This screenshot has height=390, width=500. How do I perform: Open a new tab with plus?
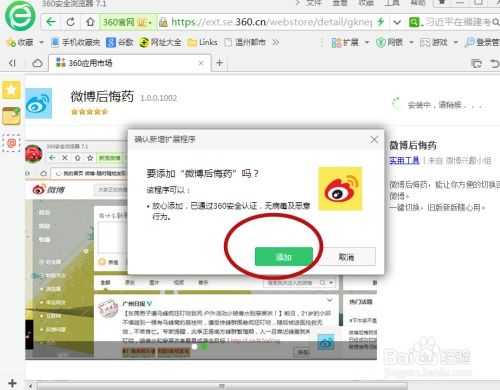pos(220,63)
